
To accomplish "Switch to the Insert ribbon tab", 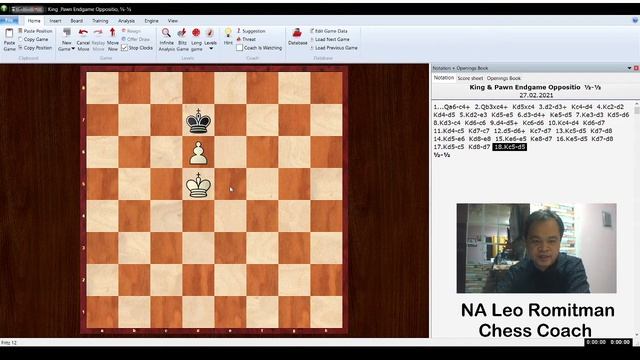I will (55, 21).
